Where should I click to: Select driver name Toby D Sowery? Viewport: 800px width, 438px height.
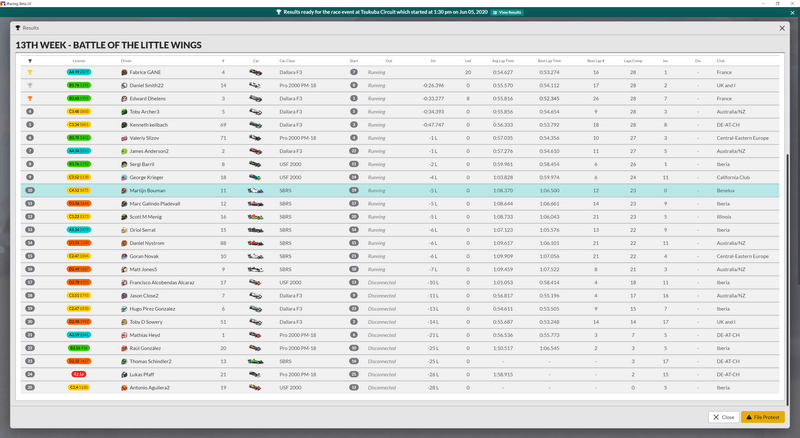pos(146,322)
